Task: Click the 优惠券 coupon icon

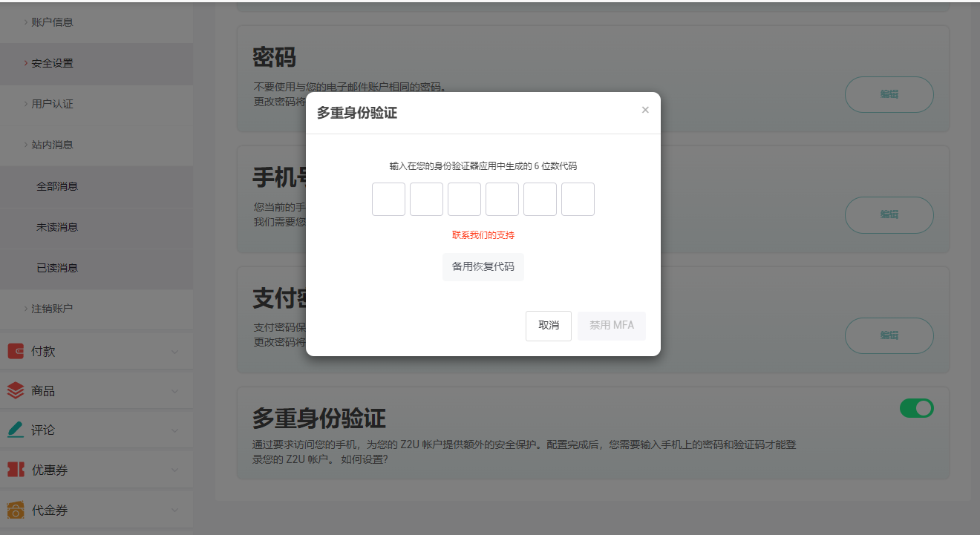Action: (16, 470)
